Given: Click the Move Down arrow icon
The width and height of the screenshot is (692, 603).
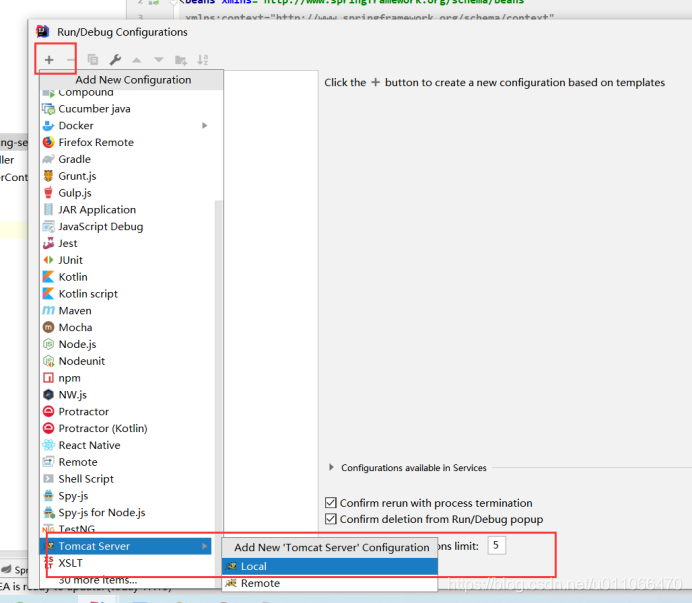Looking at the screenshot, I should [x=159, y=60].
